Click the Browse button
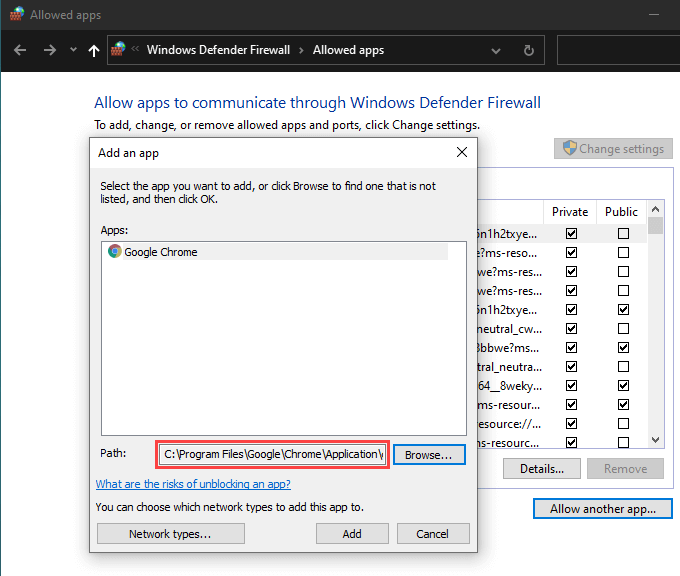This screenshot has width=680, height=576. point(429,455)
